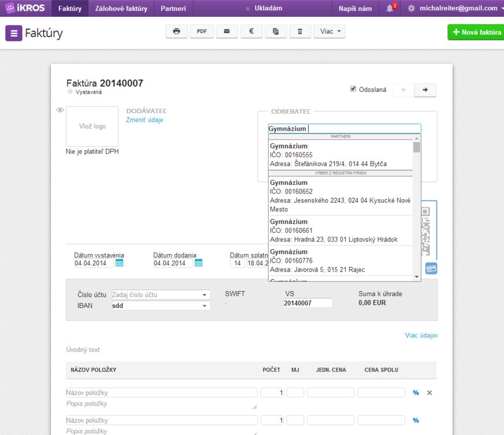
Task: Open calendar for Dátum vystavenia
Action: pyautogui.click(x=120, y=263)
